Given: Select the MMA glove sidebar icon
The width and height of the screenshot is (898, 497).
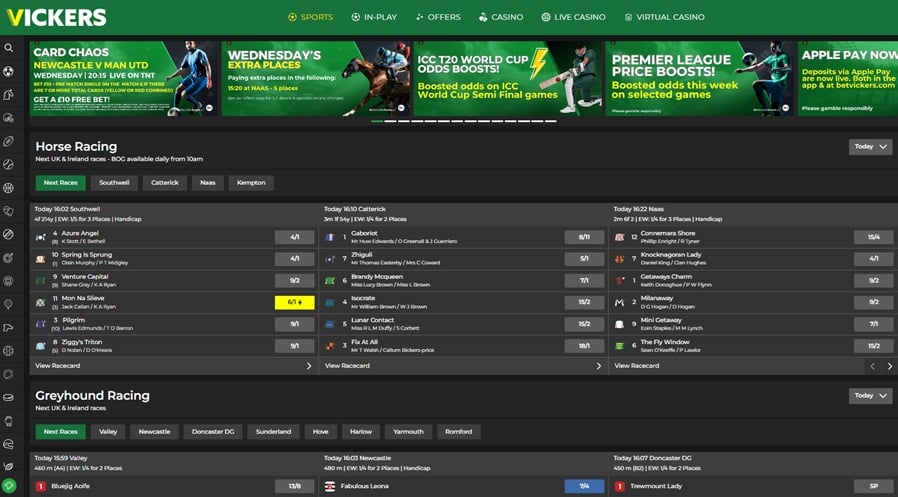Looking at the screenshot, I should click(9, 421).
